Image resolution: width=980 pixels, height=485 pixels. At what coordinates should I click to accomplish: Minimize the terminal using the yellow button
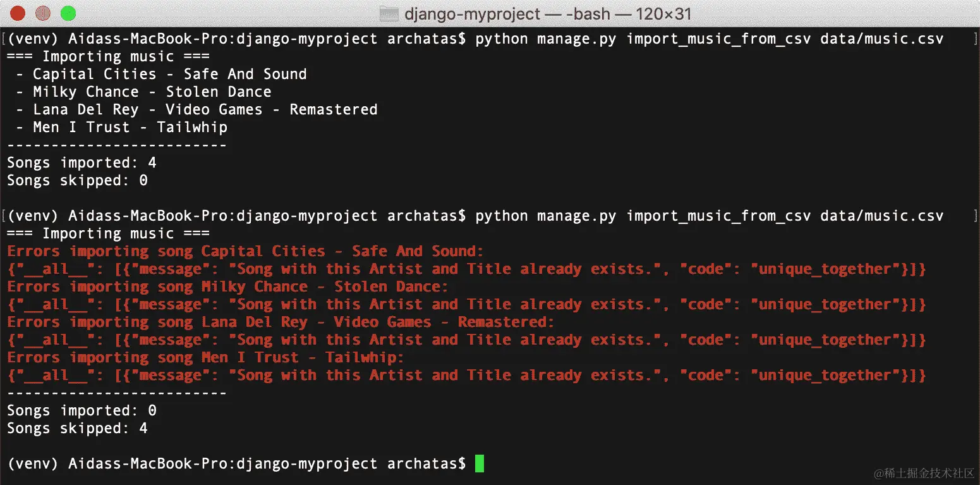[x=43, y=13]
